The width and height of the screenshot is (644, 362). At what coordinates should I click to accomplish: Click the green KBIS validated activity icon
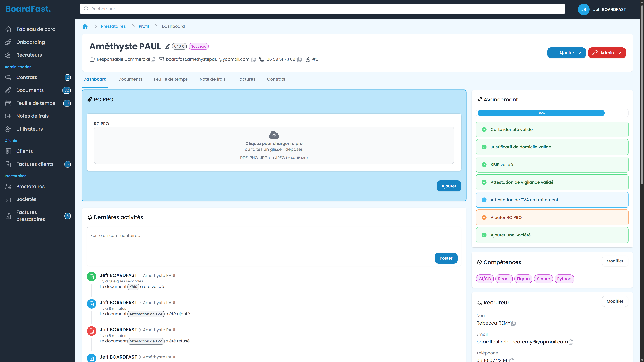[92, 277]
